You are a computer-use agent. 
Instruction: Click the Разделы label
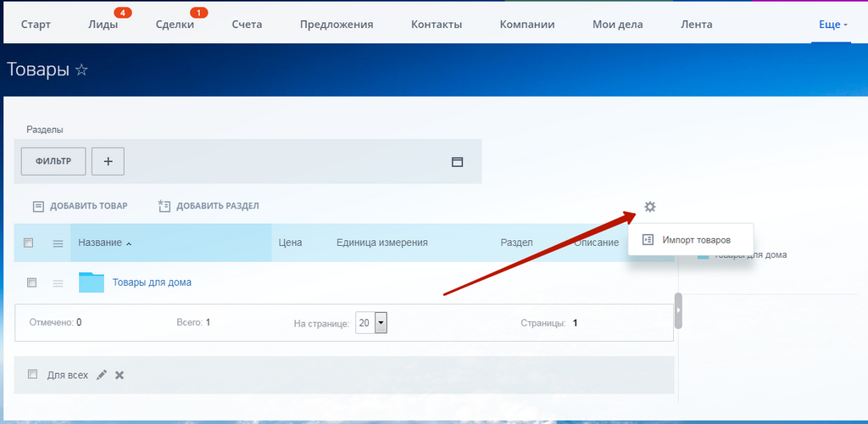[x=45, y=130]
